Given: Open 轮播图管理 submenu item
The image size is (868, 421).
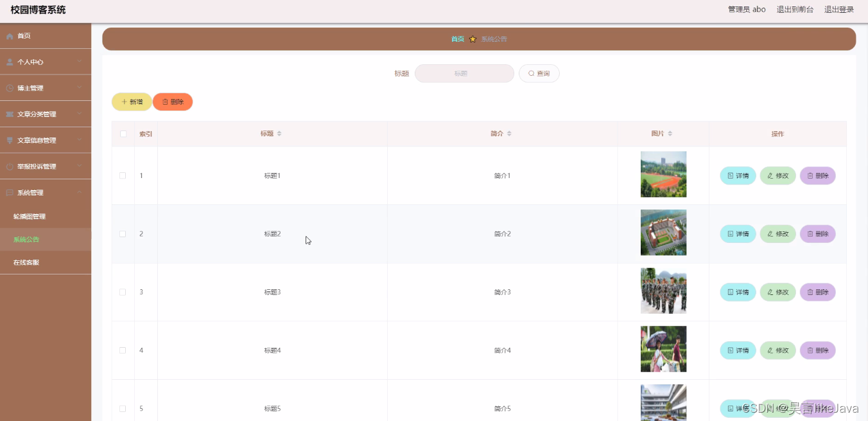Looking at the screenshot, I should (x=46, y=217).
